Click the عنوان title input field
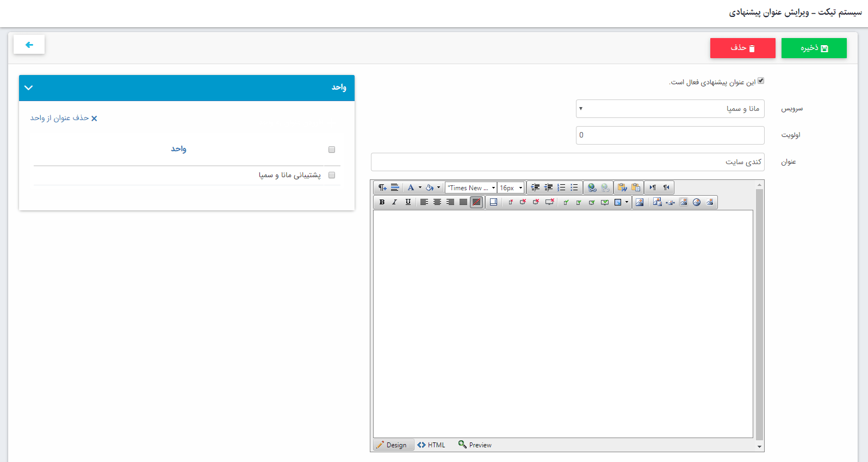The height and width of the screenshot is (462, 868). (x=567, y=162)
